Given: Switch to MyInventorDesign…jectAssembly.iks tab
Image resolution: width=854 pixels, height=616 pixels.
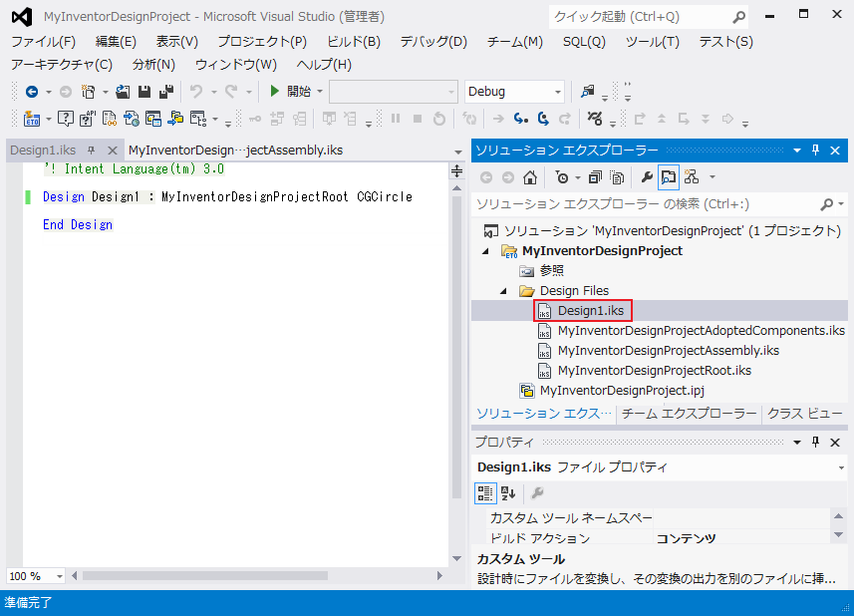Looking at the screenshot, I should pos(236,151).
